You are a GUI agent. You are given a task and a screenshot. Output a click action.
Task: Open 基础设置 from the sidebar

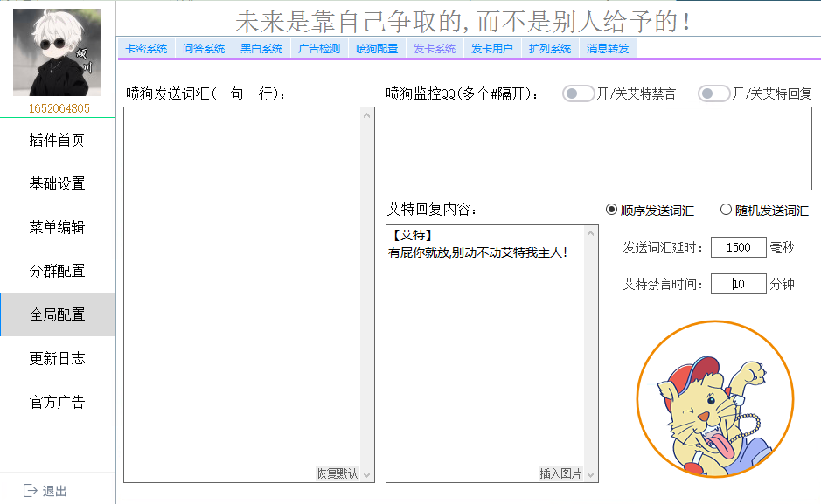pyautogui.click(x=57, y=183)
